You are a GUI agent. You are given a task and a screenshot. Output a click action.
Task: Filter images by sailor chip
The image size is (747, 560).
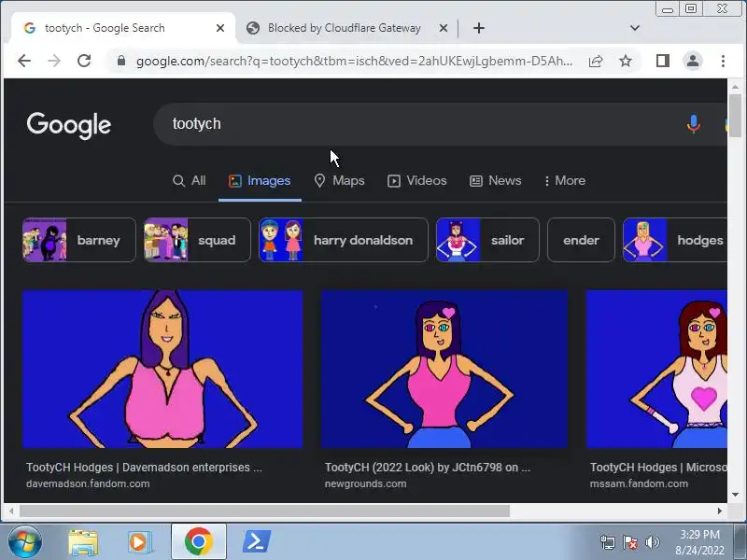click(x=487, y=240)
